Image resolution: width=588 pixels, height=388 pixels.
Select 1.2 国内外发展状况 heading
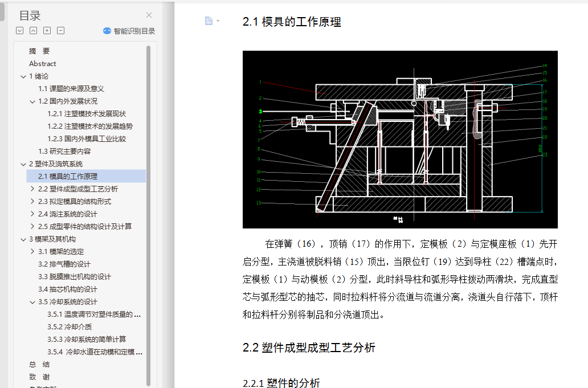tap(67, 101)
